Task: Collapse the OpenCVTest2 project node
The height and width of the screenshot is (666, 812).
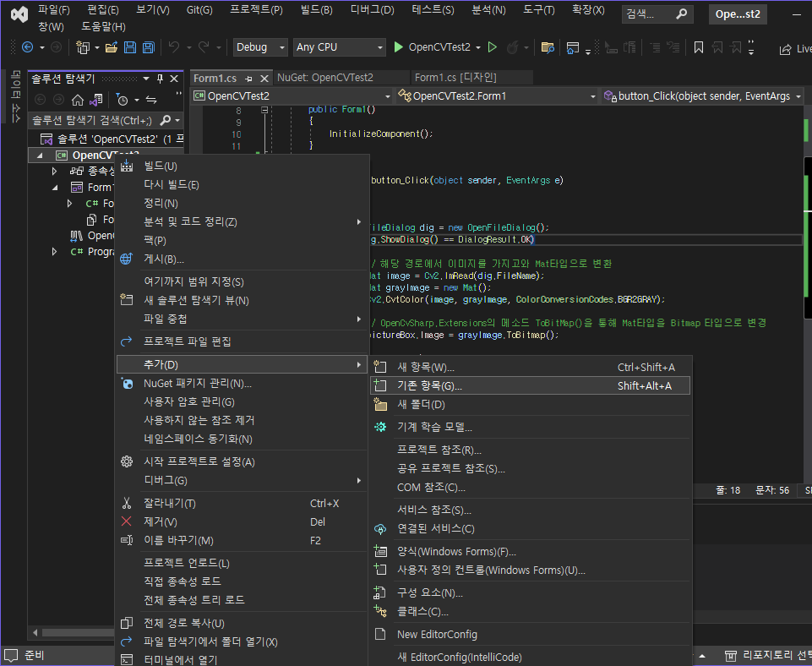Action: tap(40, 156)
